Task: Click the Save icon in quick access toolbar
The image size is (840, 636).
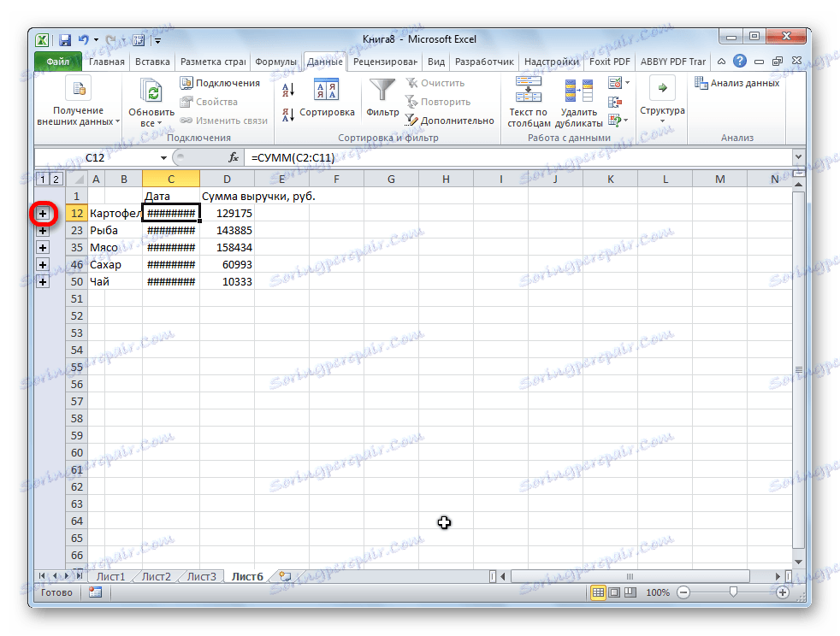Action: pyautogui.click(x=65, y=39)
